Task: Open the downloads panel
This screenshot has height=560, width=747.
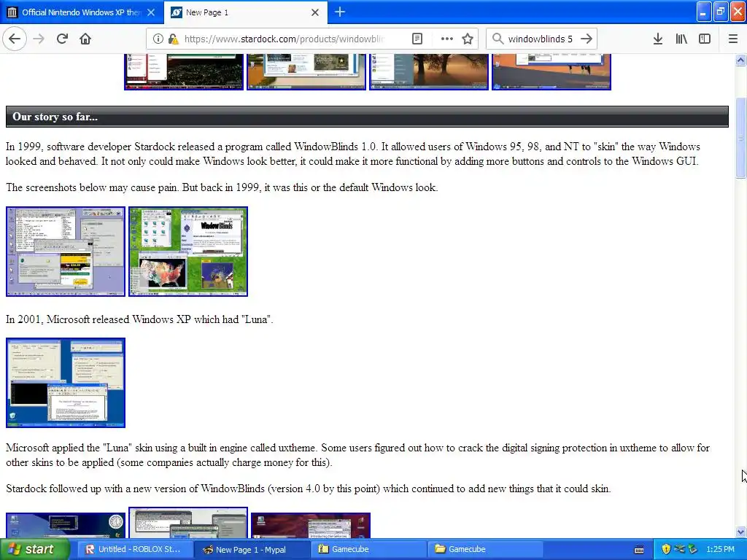Action: (657, 39)
